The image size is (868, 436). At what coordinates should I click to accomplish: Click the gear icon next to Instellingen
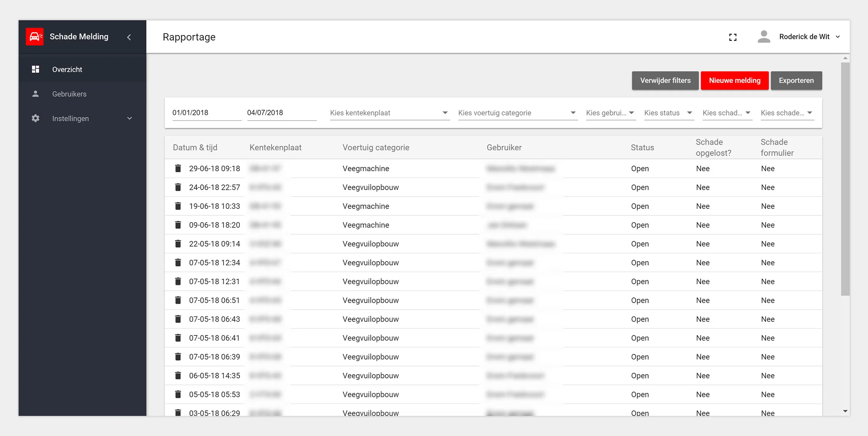pos(35,118)
